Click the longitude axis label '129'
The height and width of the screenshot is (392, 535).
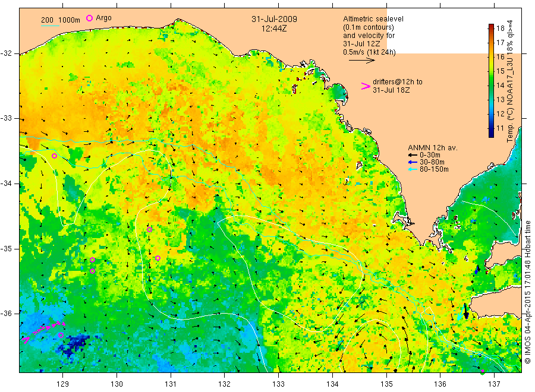[63, 384]
